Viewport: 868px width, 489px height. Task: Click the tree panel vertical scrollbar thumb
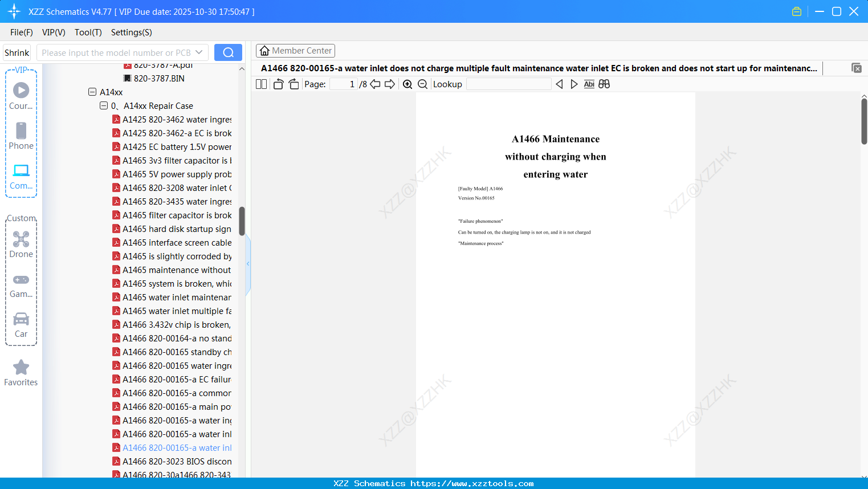(242, 221)
